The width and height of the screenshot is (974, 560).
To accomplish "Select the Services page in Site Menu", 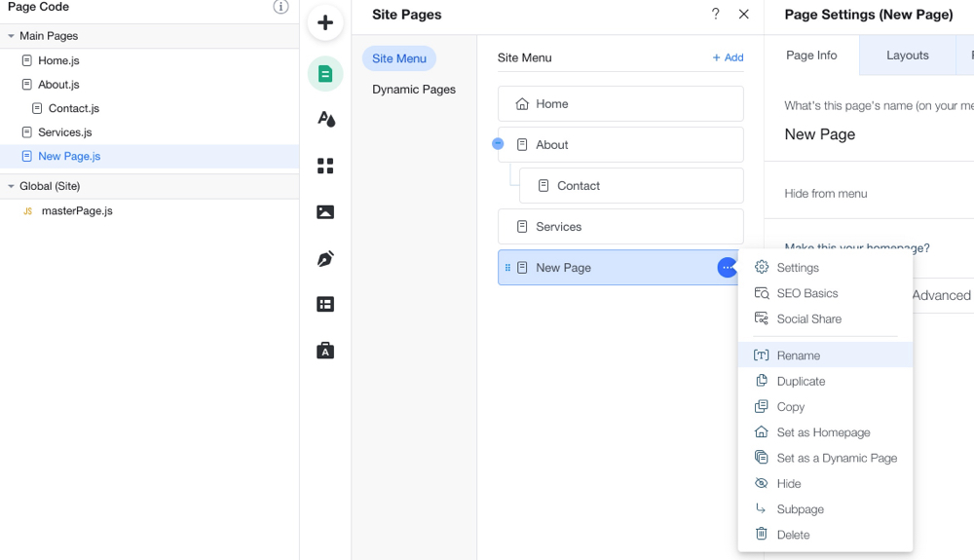I will [x=620, y=227].
